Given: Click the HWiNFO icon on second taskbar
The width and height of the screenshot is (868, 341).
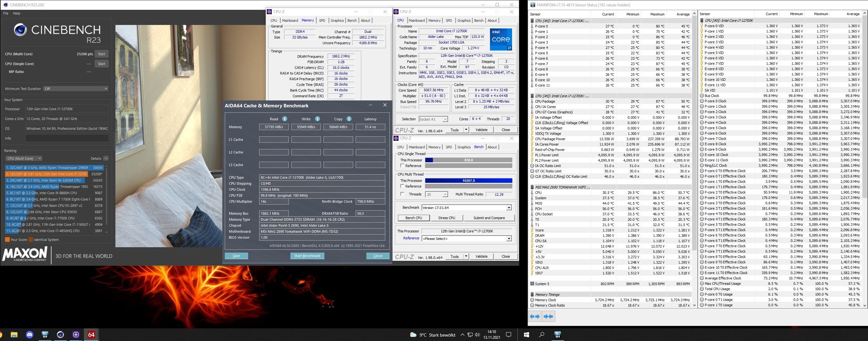Looking at the screenshot, I should 558,335.
